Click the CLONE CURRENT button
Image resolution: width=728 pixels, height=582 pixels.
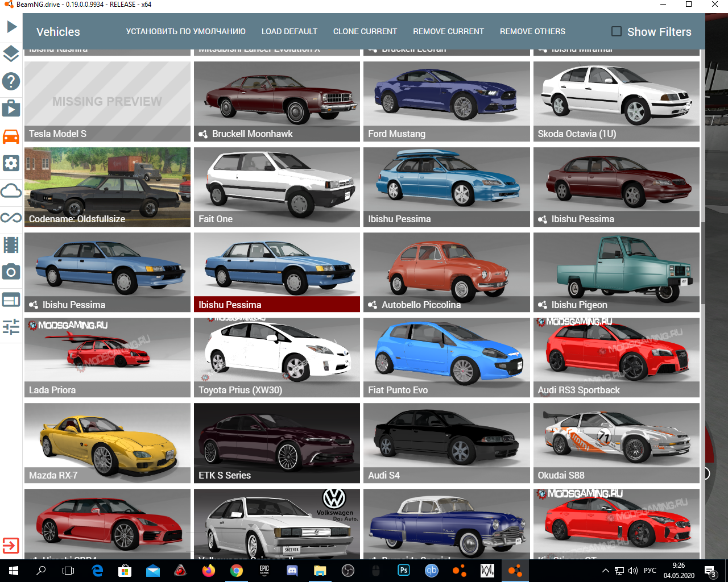coord(365,31)
